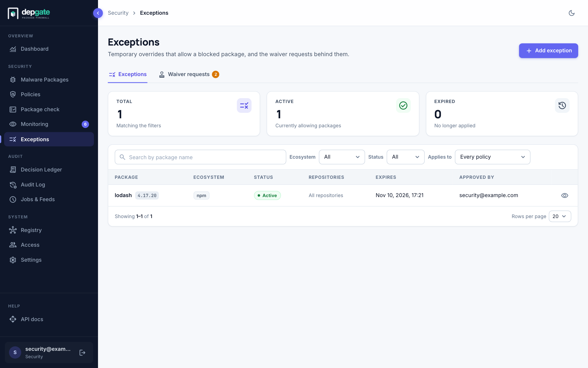Collapse the sidebar with the chevron button
588x368 pixels.
98,13
